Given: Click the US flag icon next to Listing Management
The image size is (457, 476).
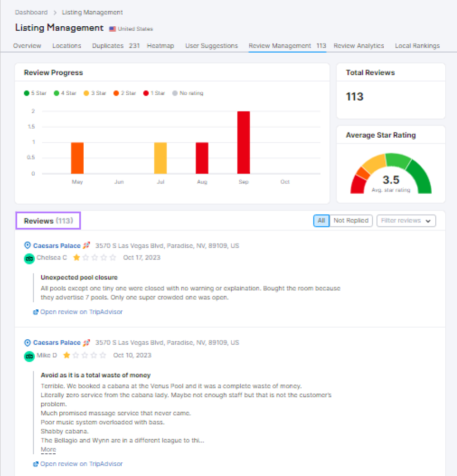Looking at the screenshot, I should [112, 29].
